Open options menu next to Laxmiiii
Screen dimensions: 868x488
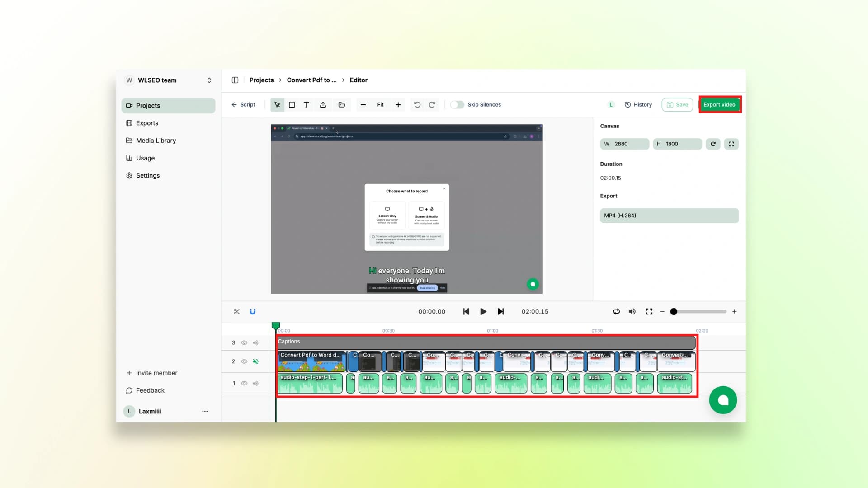[205, 411]
